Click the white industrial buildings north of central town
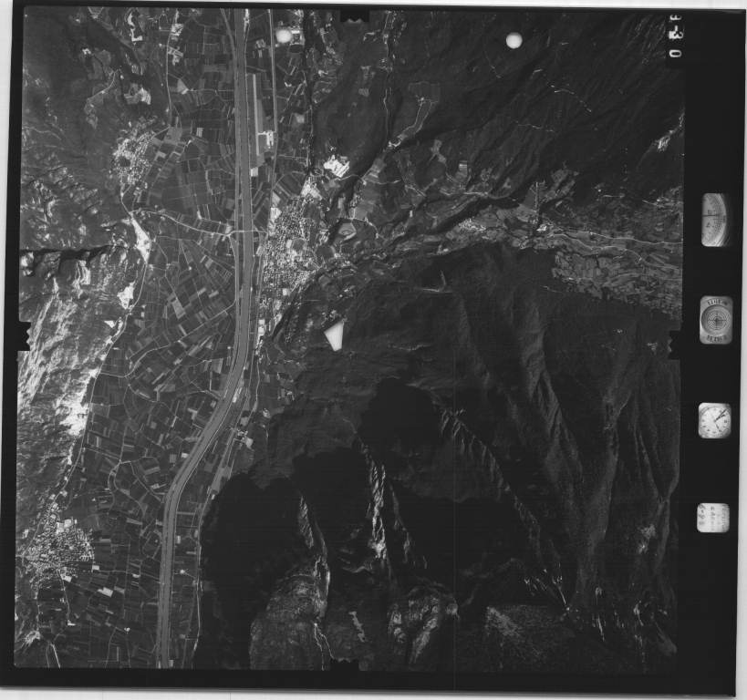The image size is (747, 700). [336, 166]
